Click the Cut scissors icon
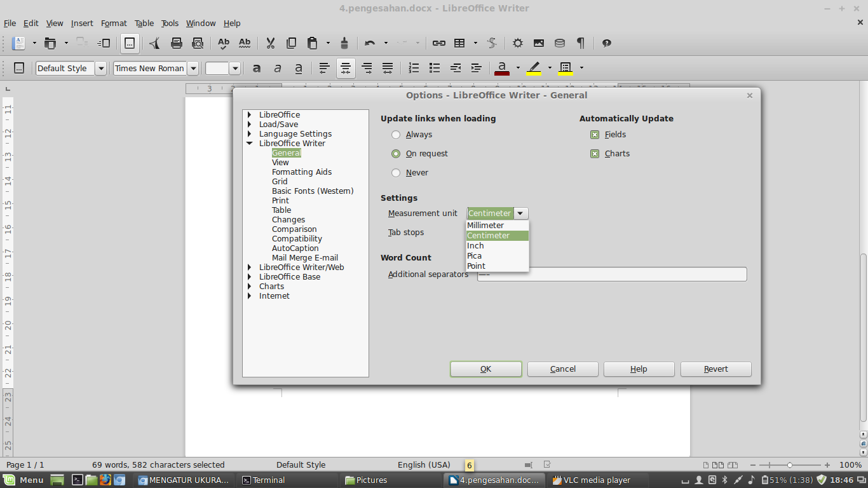The height and width of the screenshot is (488, 868). (270, 43)
